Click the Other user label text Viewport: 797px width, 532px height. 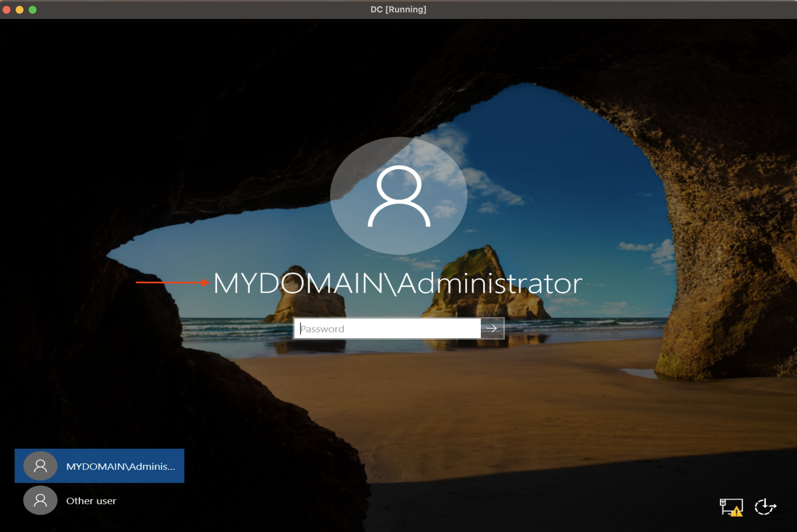(91, 501)
